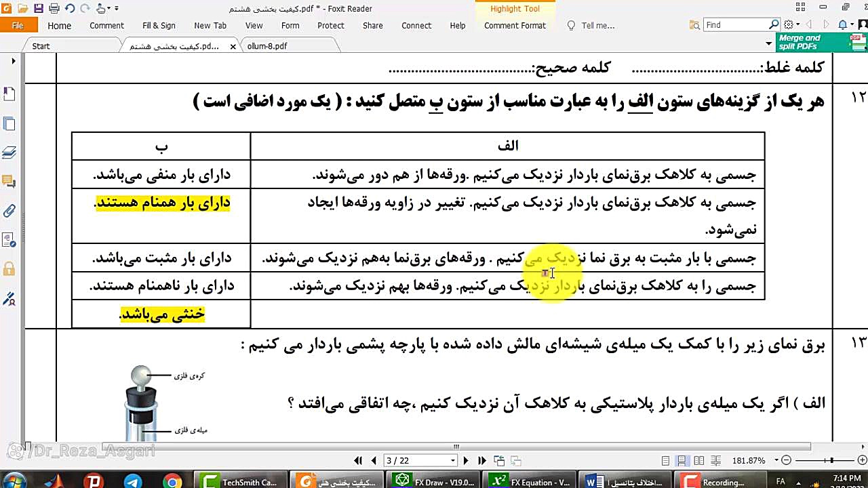Expand the page number dropdown showing 3 / 22
Image resolution: width=868 pixels, height=488 pixels.
click(453, 460)
